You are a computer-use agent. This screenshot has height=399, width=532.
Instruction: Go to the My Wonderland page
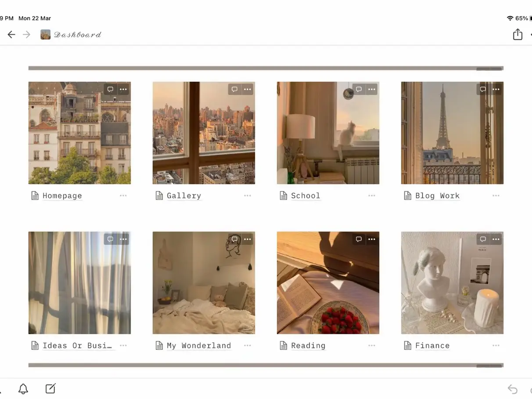198,346
